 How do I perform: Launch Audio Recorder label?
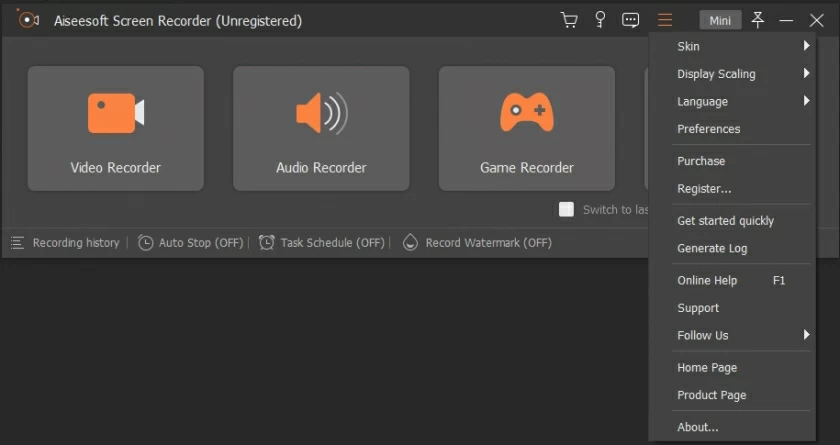click(x=321, y=168)
